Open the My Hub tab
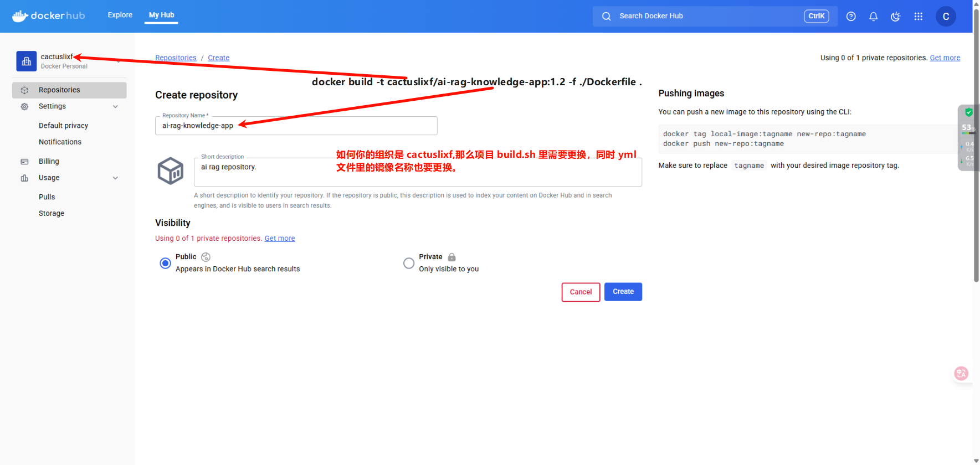This screenshot has width=980, height=465. pos(162,15)
